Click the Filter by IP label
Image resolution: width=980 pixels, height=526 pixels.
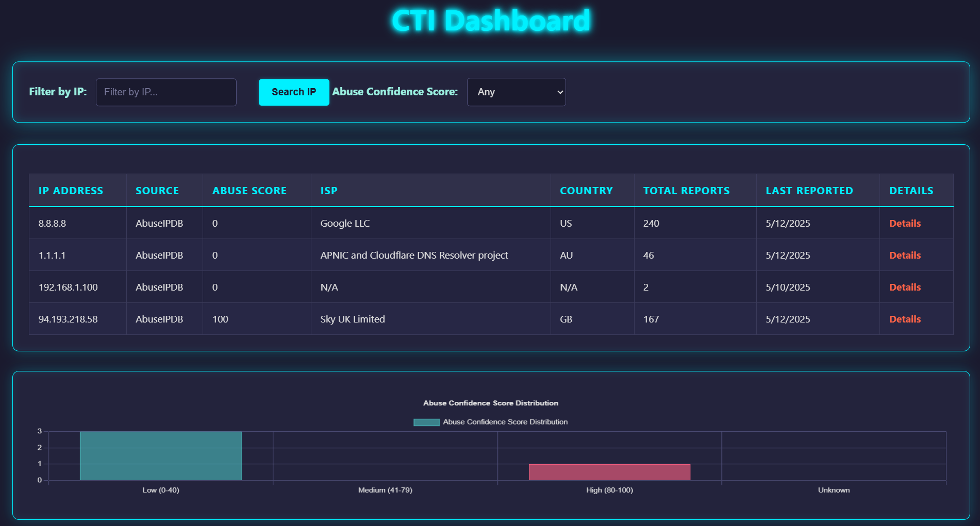pyautogui.click(x=58, y=92)
